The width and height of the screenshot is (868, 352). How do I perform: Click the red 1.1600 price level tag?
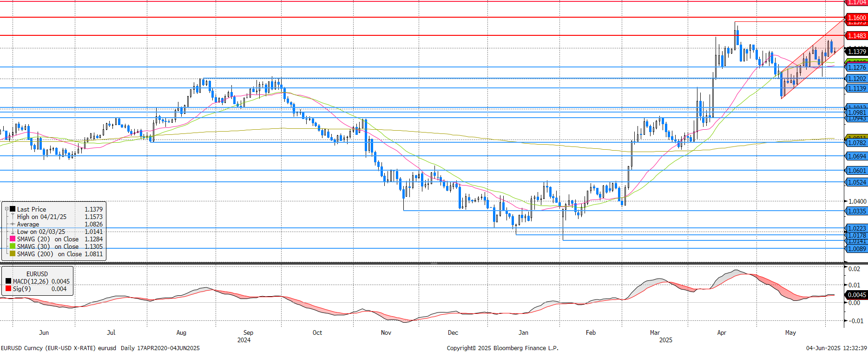(x=856, y=18)
